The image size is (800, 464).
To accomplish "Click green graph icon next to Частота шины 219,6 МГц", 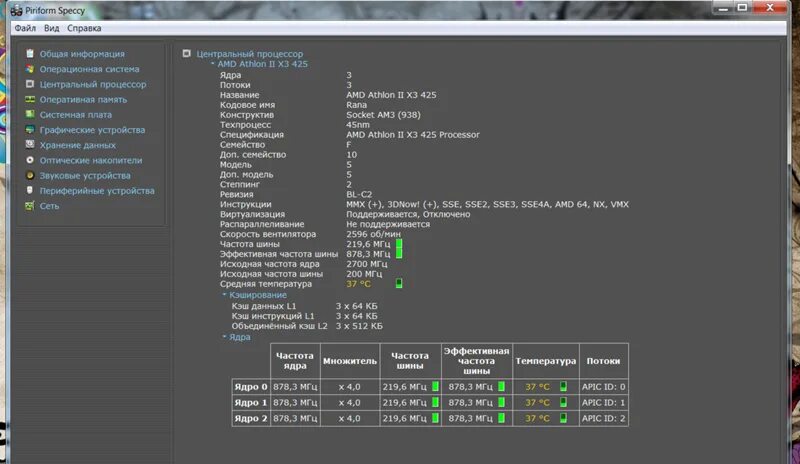I will pos(399,244).
